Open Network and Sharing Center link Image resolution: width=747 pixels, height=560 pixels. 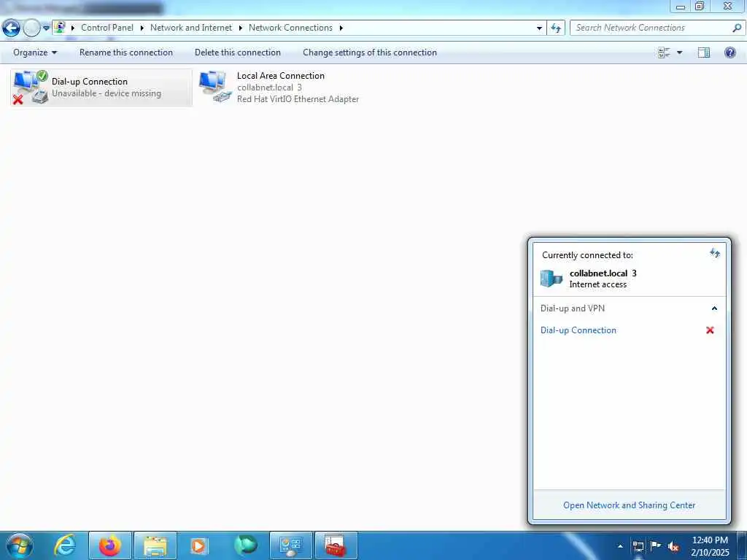pos(629,505)
